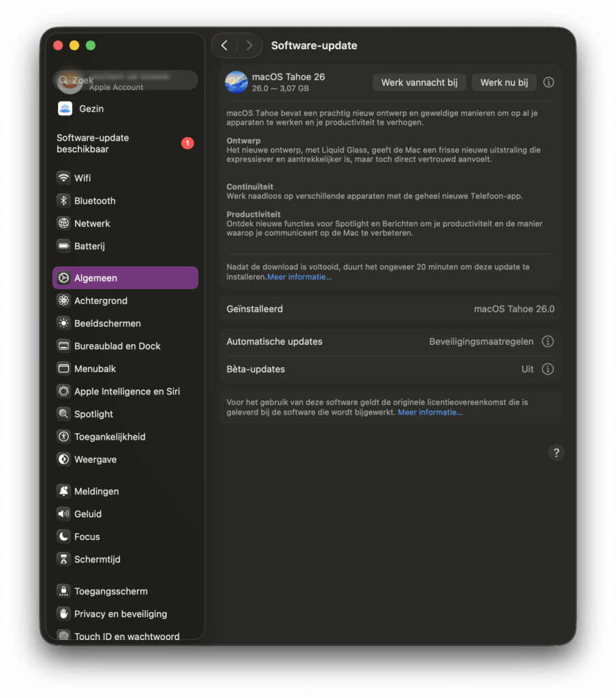Select Touch ID en wachtwoord item

click(x=125, y=636)
